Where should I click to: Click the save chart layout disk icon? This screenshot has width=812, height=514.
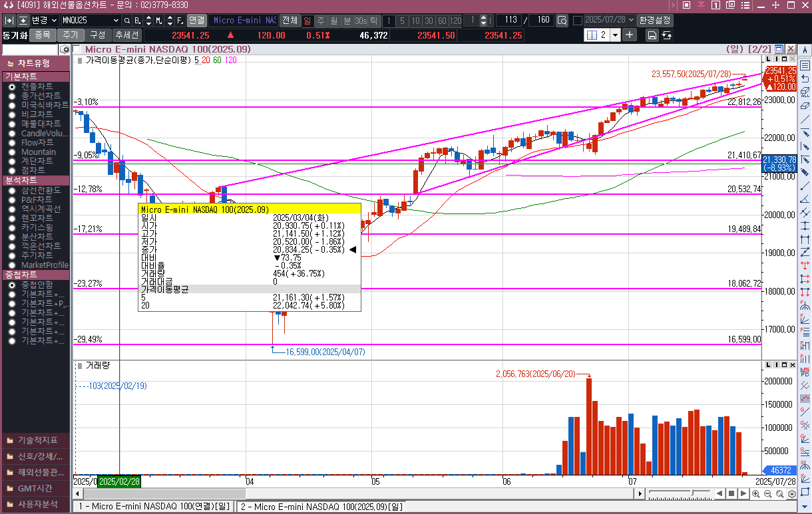click(x=652, y=35)
